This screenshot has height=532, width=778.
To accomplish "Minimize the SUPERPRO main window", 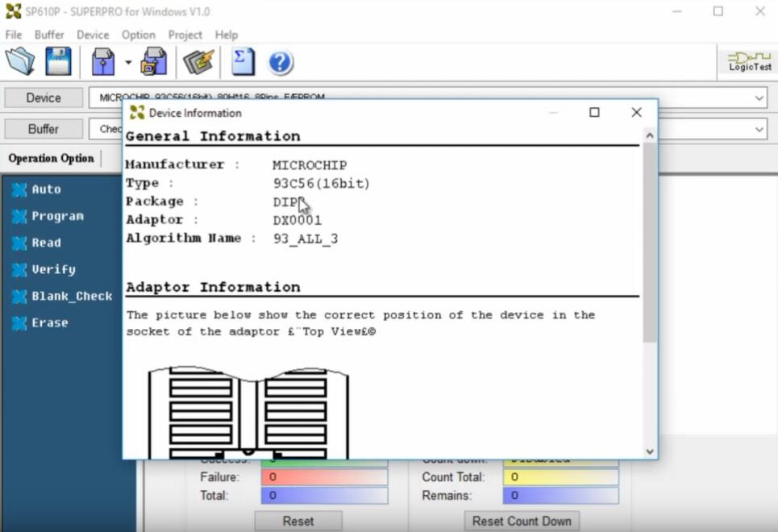I will tap(676, 11).
